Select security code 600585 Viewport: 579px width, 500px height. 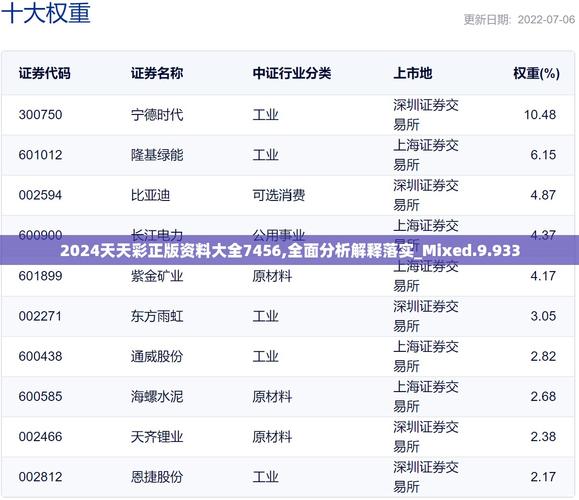pyautogui.click(x=40, y=397)
